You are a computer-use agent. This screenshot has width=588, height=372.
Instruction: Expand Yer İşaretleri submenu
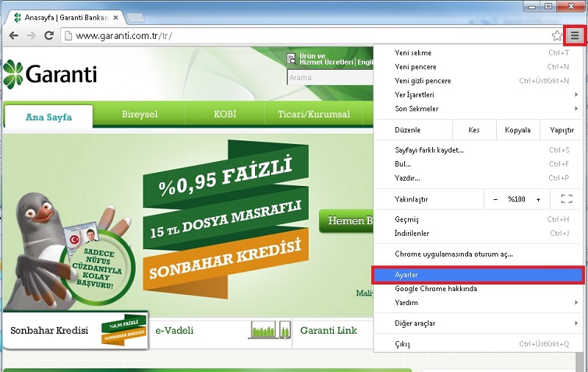[x=478, y=95]
